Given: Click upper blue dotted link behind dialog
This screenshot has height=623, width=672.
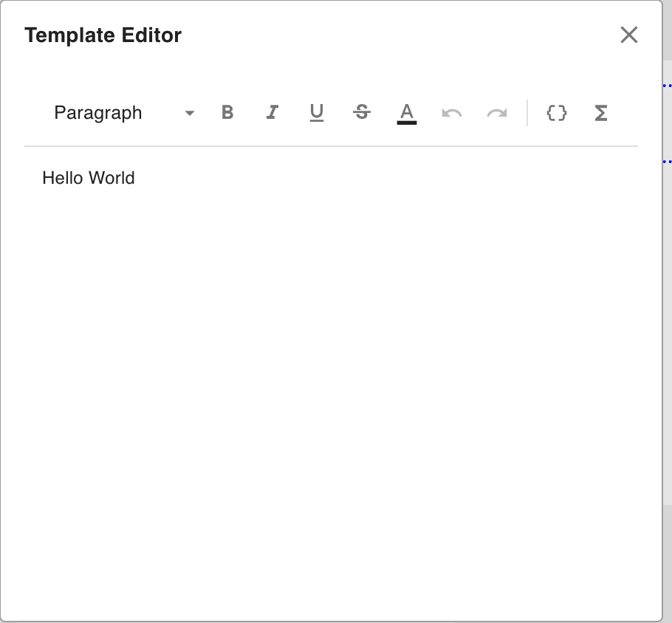Looking at the screenshot, I should point(667,86).
